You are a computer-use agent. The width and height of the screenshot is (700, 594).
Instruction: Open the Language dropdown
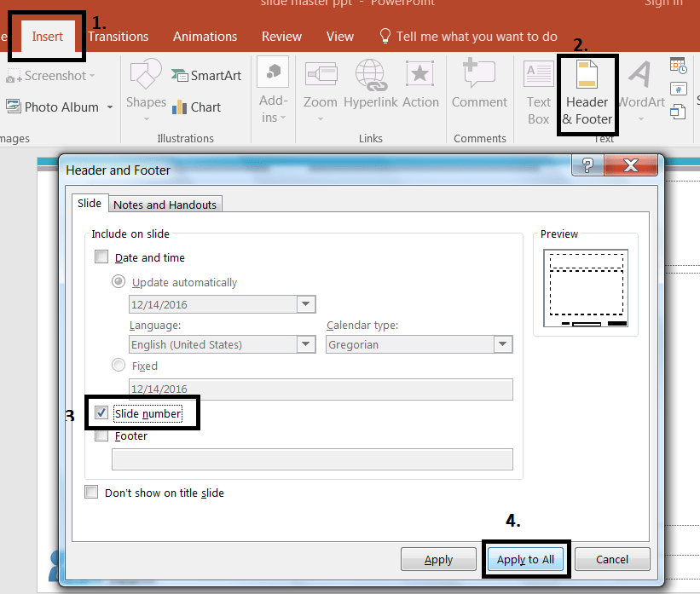(305, 344)
